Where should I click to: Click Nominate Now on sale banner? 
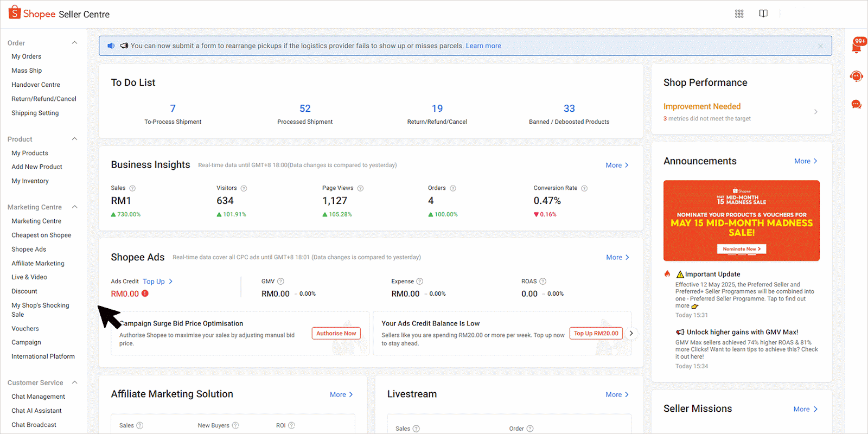742,249
